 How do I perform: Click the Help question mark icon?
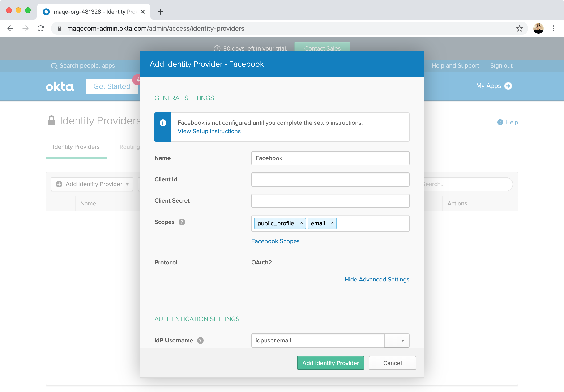coord(500,122)
